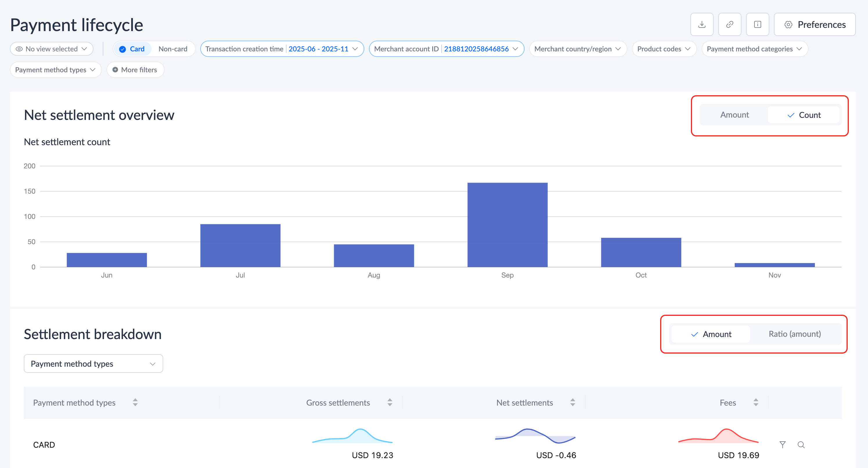This screenshot has height=468, width=868.
Task: Select the Count tab in overview
Action: click(804, 115)
